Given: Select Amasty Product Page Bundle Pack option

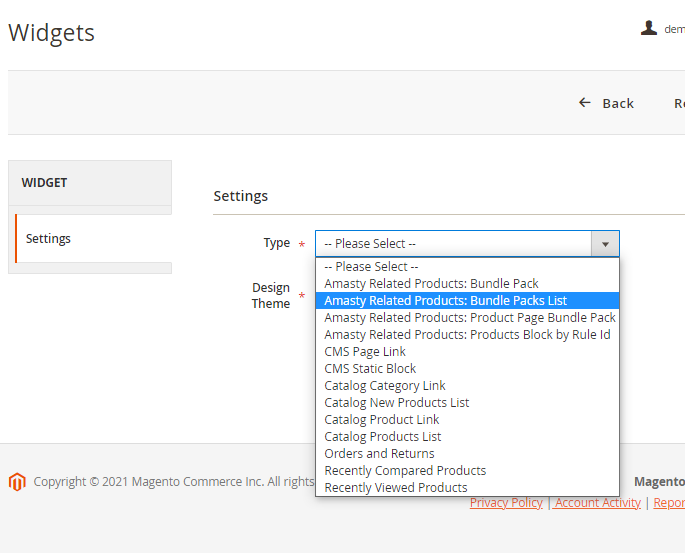Looking at the screenshot, I should (x=467, y=318).
